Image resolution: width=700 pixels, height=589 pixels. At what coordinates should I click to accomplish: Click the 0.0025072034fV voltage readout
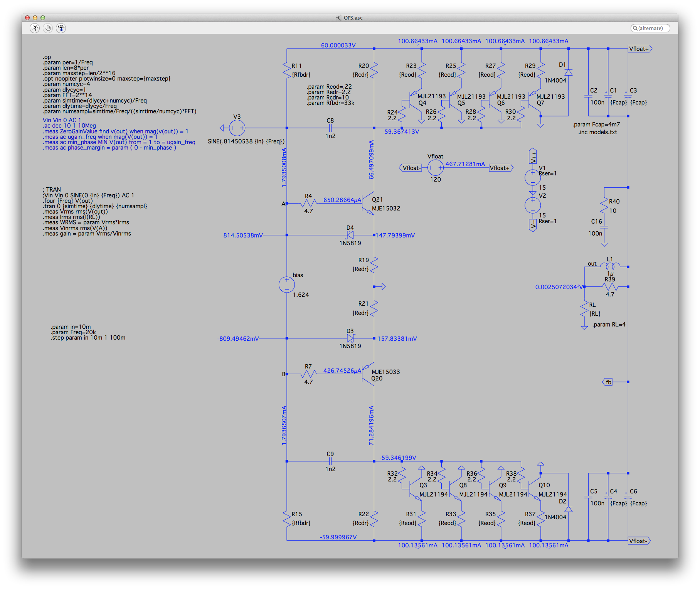tap(559, 287)
